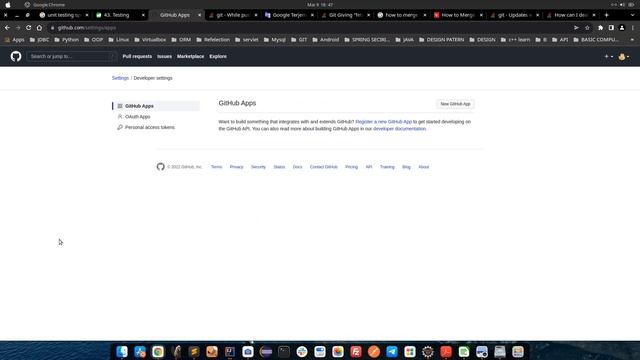The width and height of the screenshot is (640, 360).
Task: Bookmark this page with the star icon
Action: coord(587,28)
